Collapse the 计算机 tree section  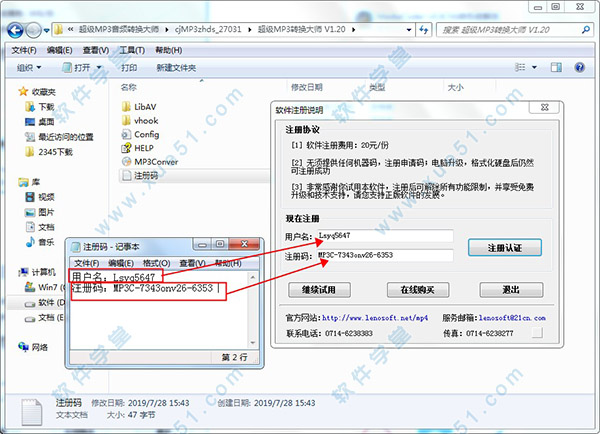click(x=11, y=272)
